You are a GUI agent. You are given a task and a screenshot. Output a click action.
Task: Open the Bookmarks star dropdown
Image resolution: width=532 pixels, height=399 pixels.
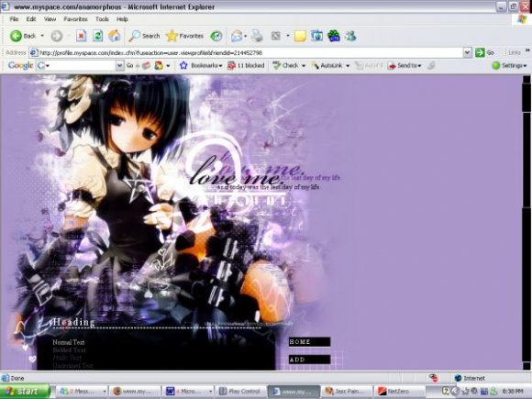pyautogui.click(x=201, y=65)
